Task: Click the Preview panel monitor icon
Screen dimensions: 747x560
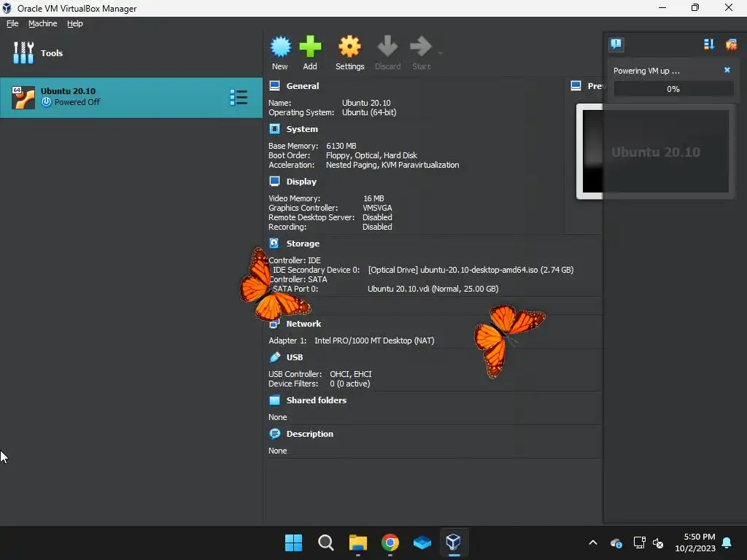Action: [x=576, y=86]
